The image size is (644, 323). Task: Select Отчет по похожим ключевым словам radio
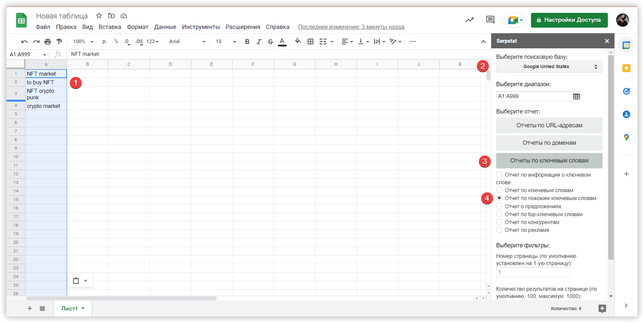pyautogui.click(x=499, y=198)
